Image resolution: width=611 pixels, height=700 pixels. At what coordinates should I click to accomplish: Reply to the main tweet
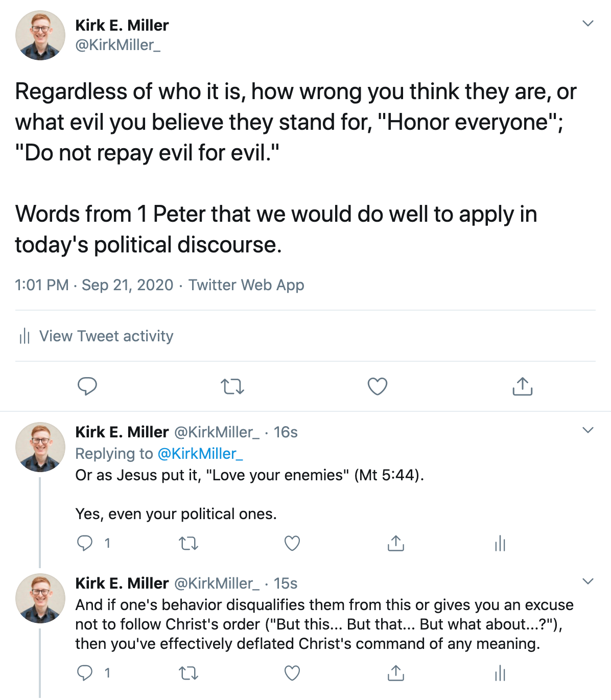[87, 386]
